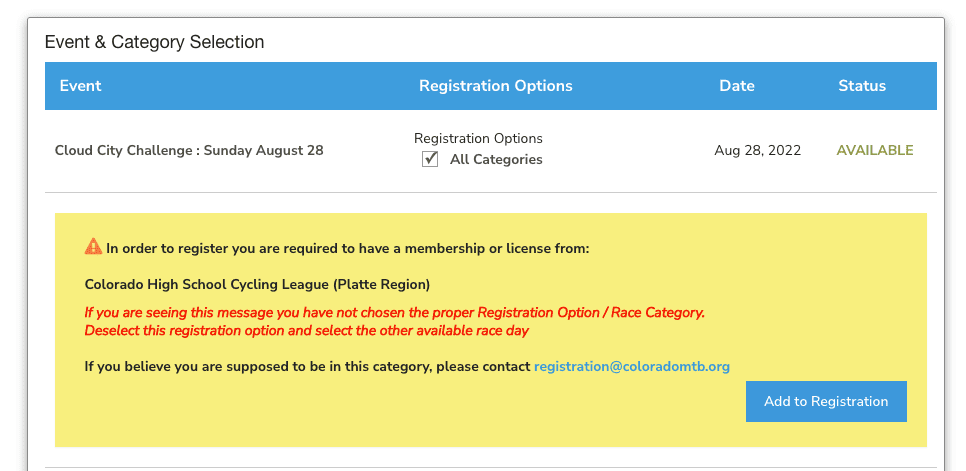
Task: Click the orange warning triangle icon
Action: (93, 247)
